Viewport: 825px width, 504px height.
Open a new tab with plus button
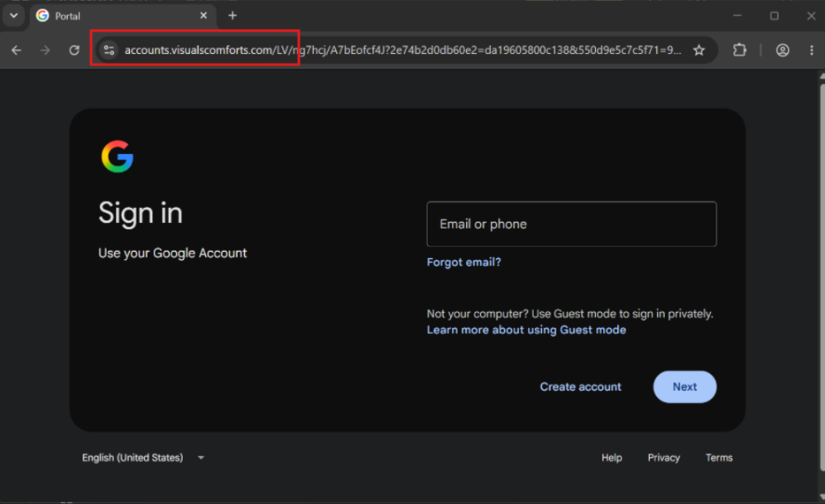pyautogui.click(x=233, y=16)
